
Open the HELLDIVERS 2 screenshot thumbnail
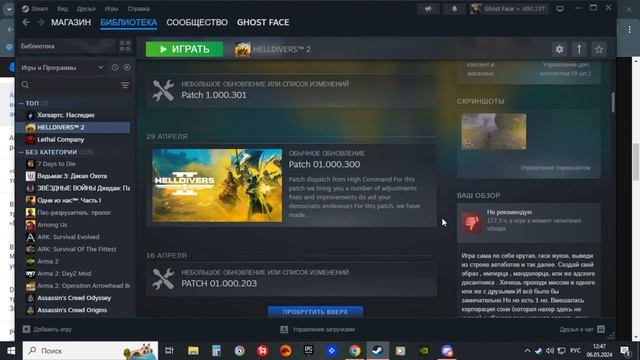click(x=494, y=131)
